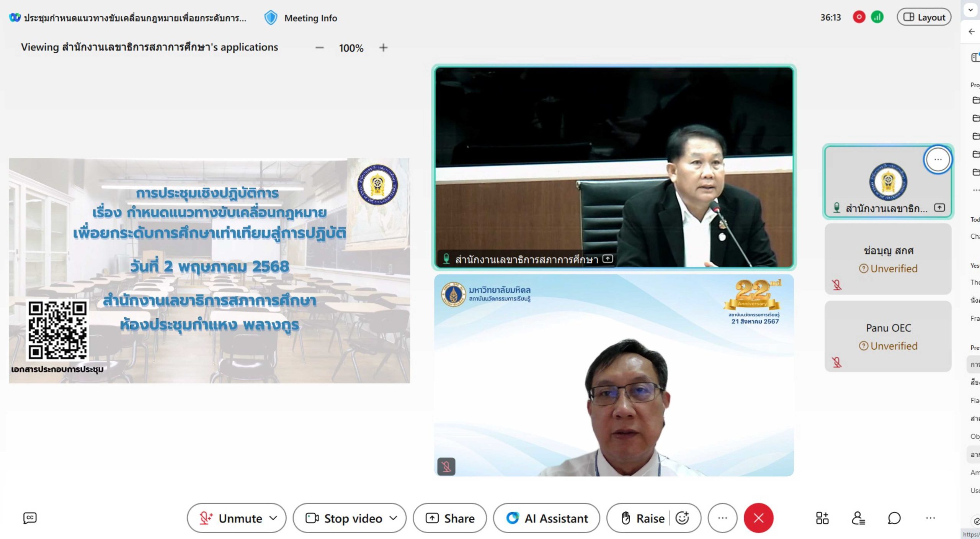
Task: Click the green connection stats icon
Action: [877, 17]
